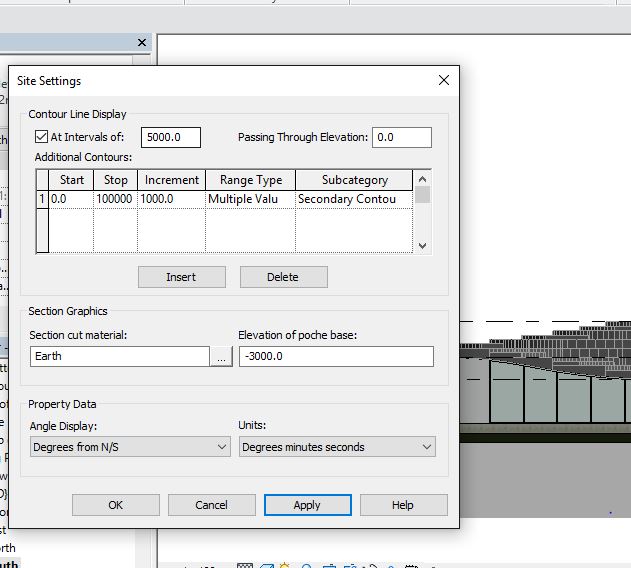Click the Stop column header
Image resolution: width=631 pixels, height=568 pixels.
pyautogui.click(x=115, y=180)
